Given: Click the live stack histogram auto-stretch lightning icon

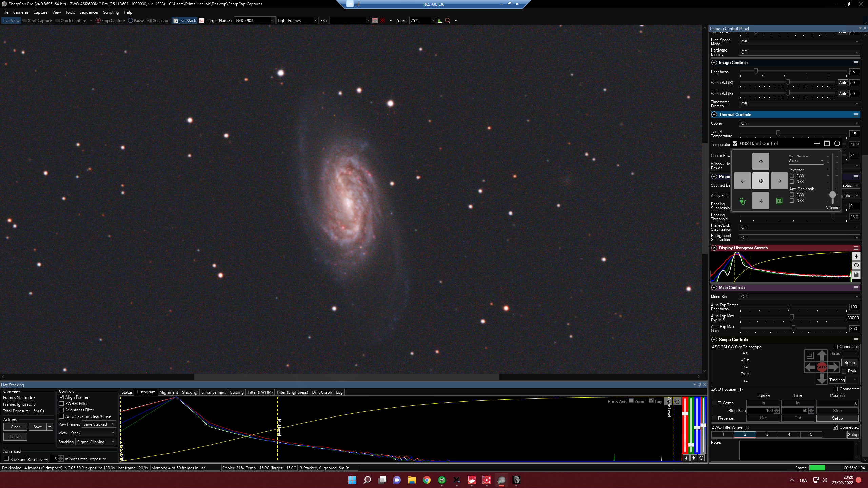Looking at the screenshot, I should point(686,458).
